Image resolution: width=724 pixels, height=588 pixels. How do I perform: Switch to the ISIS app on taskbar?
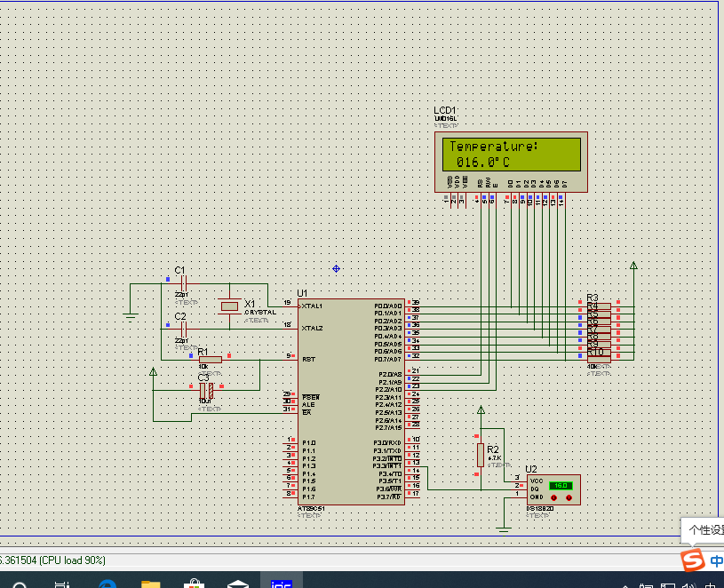[282, 581]
